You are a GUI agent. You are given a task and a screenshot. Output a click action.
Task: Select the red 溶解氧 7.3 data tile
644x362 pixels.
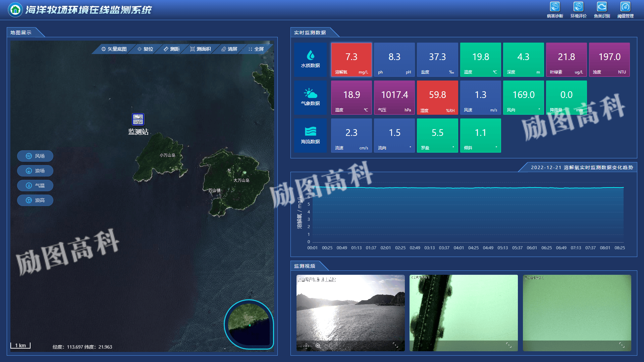pos(351,60)
